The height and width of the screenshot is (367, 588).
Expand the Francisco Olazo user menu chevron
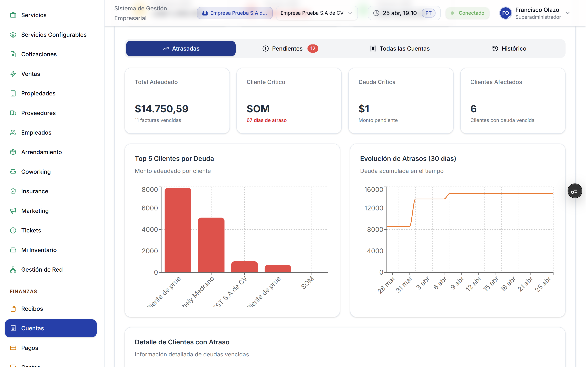(568, 13)
